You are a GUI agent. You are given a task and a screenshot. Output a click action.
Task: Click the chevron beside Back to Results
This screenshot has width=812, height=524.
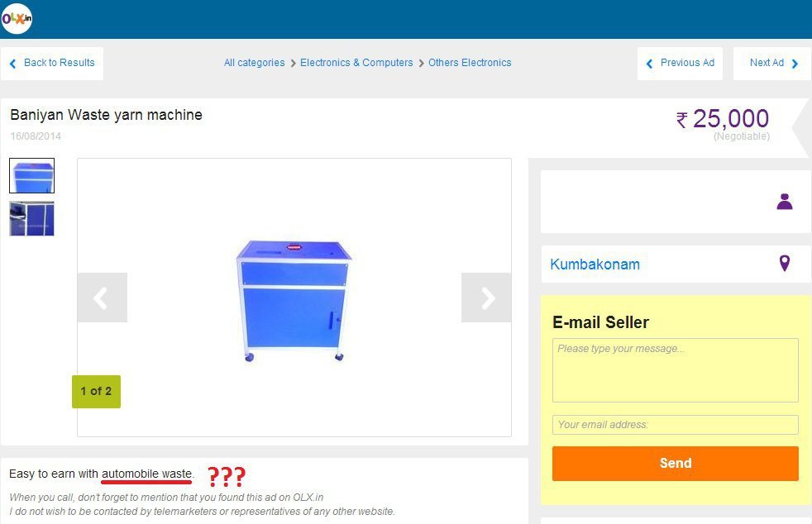[x=13, y=63]
